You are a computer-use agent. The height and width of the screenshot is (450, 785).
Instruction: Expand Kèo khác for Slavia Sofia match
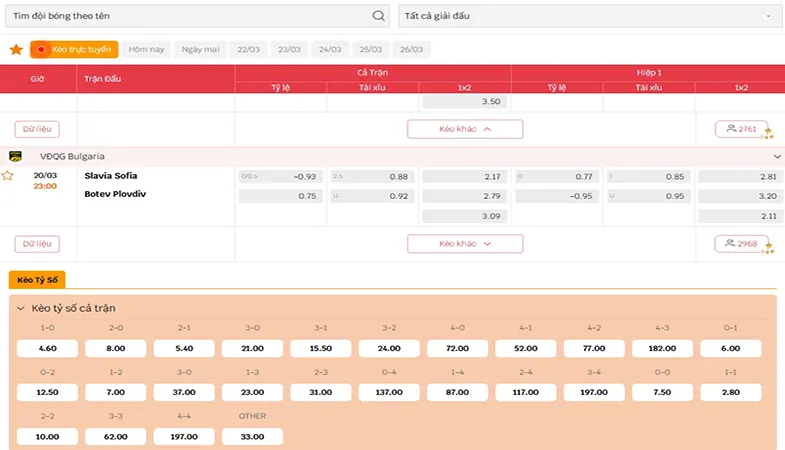click(x=465, y=244)
